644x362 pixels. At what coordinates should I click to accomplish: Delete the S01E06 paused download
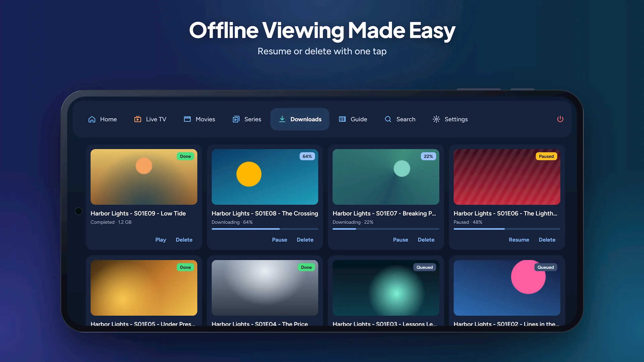pos(547,240)
